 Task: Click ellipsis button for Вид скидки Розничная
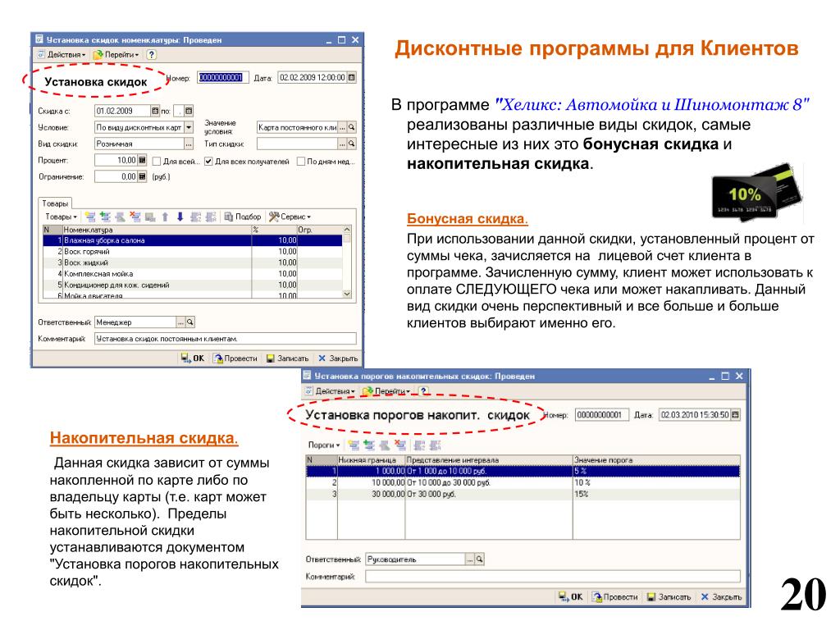pyautogui.click(x=189, y=144)
